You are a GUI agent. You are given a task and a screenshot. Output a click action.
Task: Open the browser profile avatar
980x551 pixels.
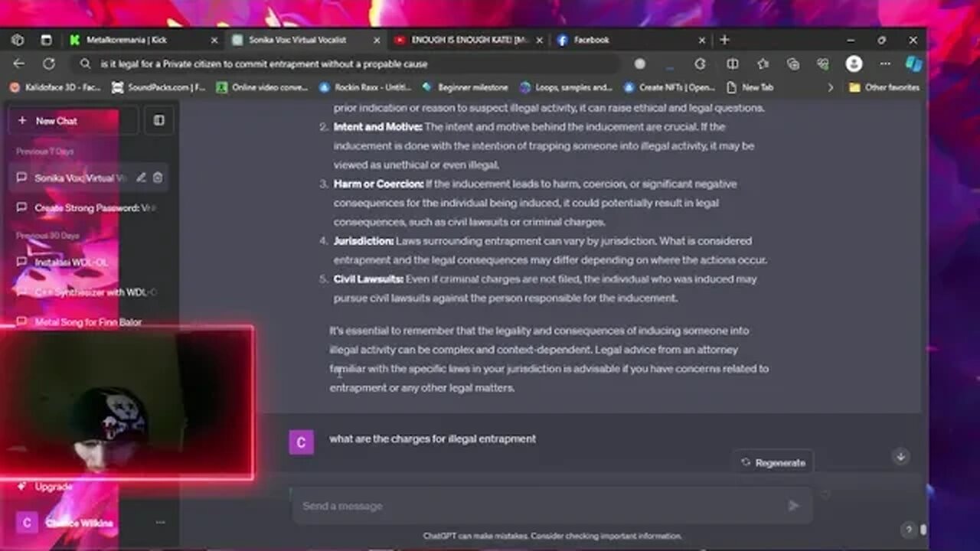click(854, 64)
